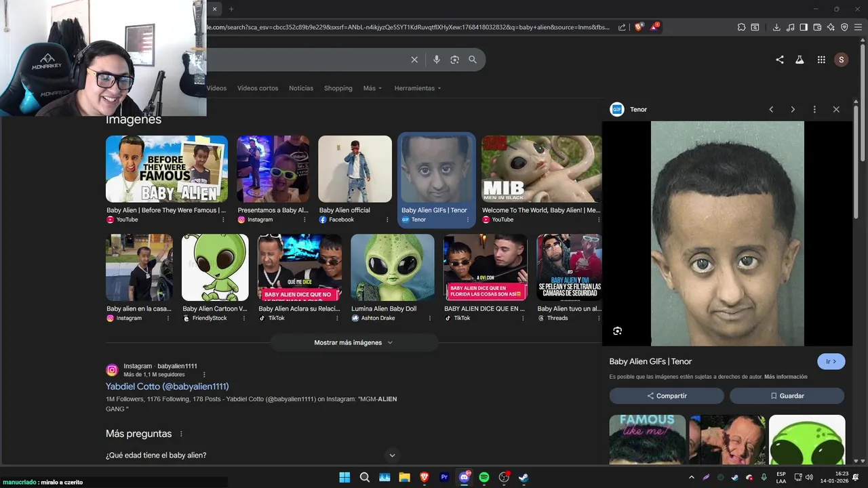The image size is (868, 488).
Task: Click the magnifier search submit icon
Action: click(x=473, y=60)
